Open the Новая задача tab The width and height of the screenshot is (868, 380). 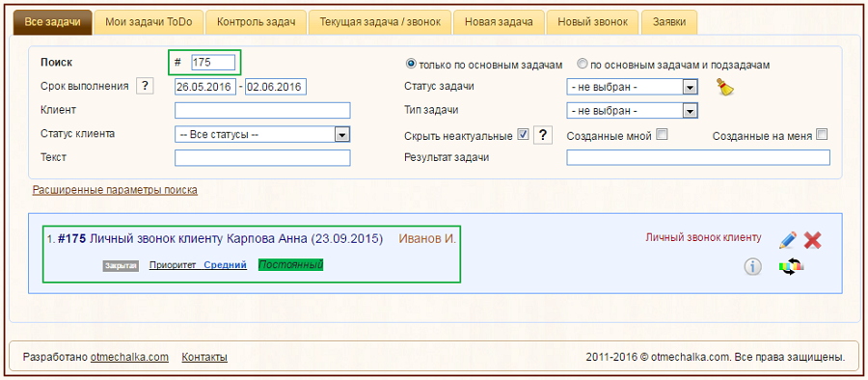coord(499,22)
